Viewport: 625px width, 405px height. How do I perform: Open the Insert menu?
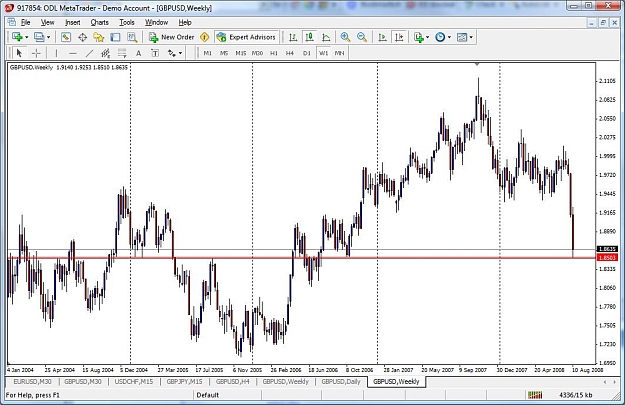72,22
